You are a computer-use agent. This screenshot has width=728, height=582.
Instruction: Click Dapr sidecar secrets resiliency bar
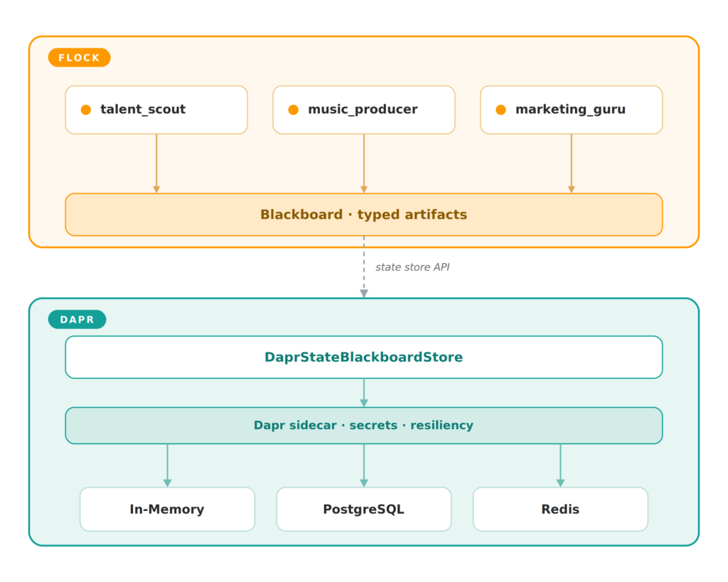coord(364,426)
